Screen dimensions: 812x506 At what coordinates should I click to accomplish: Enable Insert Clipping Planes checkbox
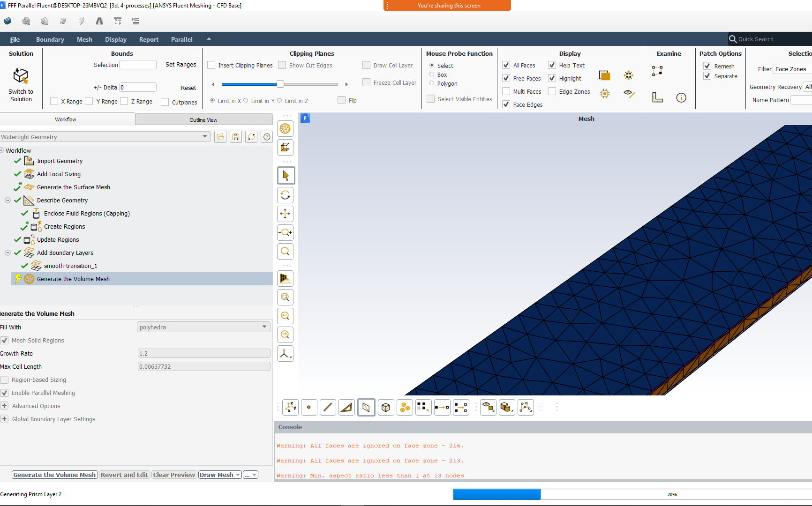211,65
